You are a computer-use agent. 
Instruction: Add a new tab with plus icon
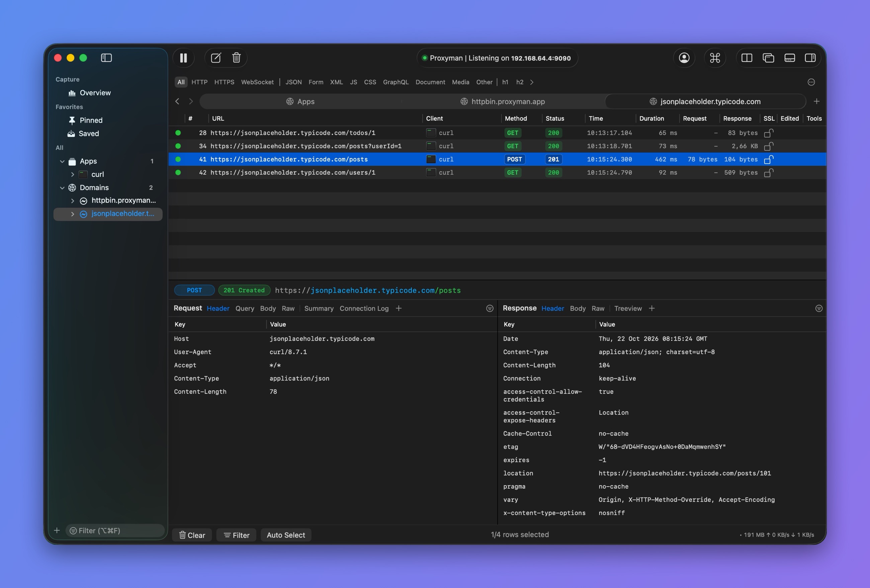click(x=816, y=101)
